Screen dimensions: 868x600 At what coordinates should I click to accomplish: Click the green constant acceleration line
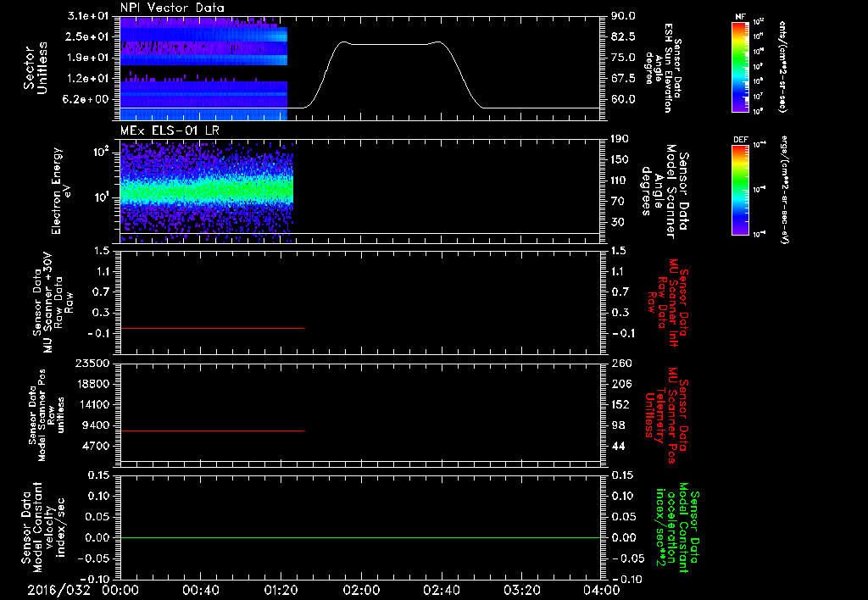pos(360,537)
